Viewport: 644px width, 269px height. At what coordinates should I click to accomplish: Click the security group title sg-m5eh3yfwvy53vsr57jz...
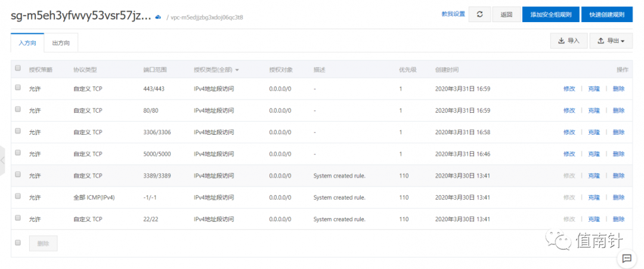81,17
